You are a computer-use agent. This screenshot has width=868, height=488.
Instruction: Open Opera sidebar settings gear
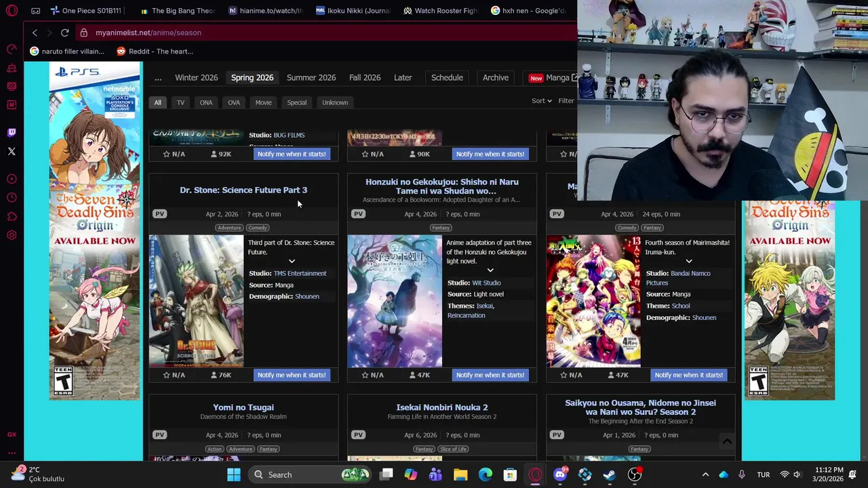point(12,235)
